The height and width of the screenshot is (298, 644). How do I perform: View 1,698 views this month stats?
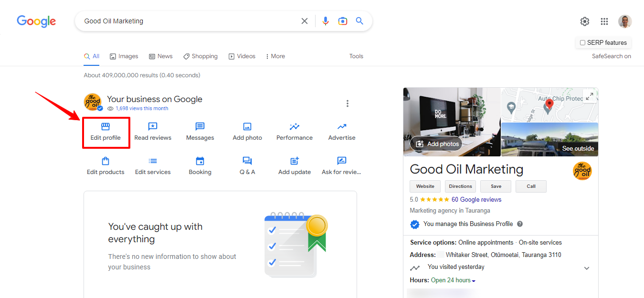142,109
